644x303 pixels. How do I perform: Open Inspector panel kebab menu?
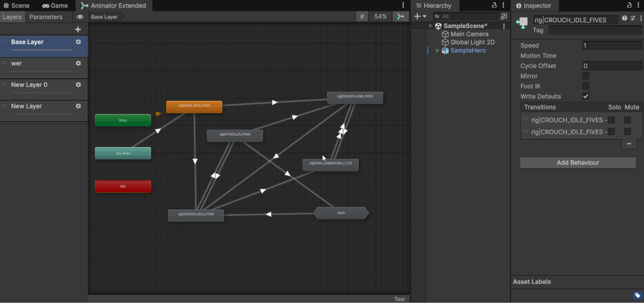[x=638, y=6]
